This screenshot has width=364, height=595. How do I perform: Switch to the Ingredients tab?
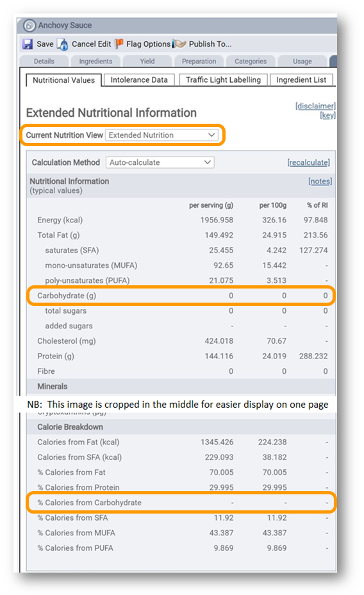pyautogui.click(x=95, y=61)
